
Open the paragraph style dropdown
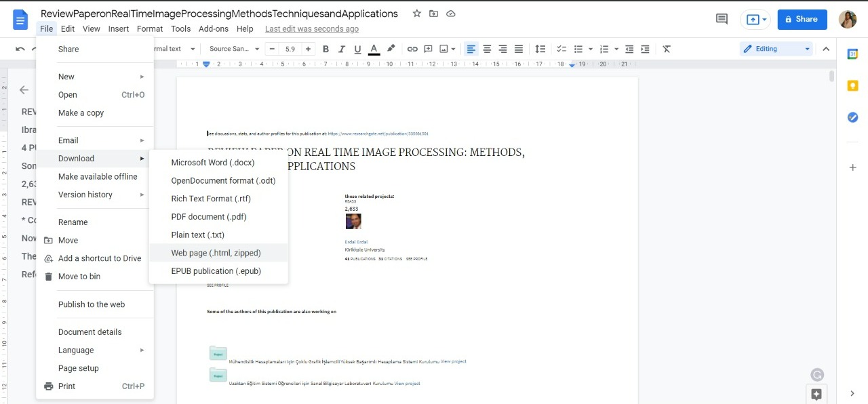(x=175, y=49)
